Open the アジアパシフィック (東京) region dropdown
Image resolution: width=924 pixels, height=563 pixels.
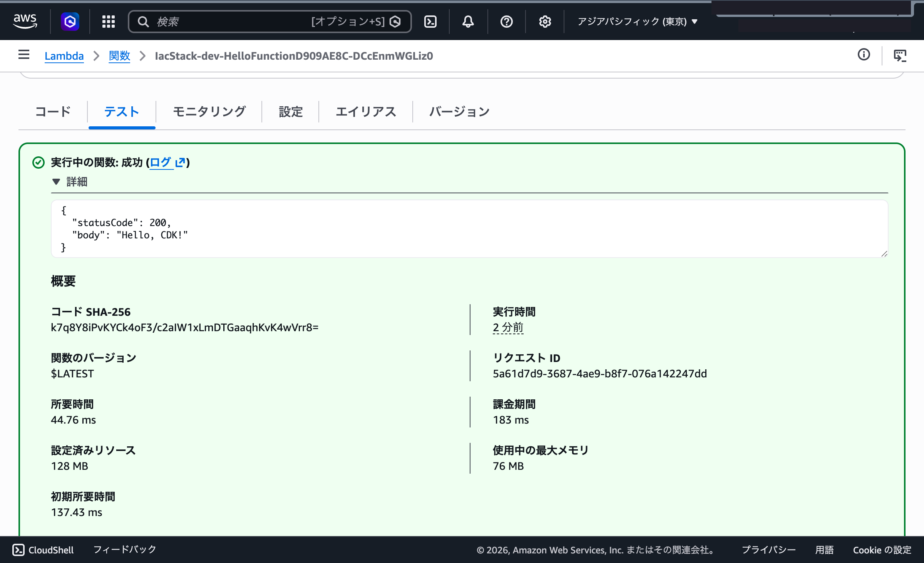click(638, 22)
